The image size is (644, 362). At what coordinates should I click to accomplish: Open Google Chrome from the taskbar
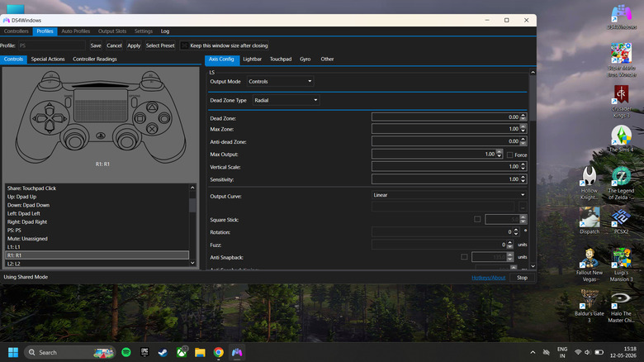pos(219,353)
